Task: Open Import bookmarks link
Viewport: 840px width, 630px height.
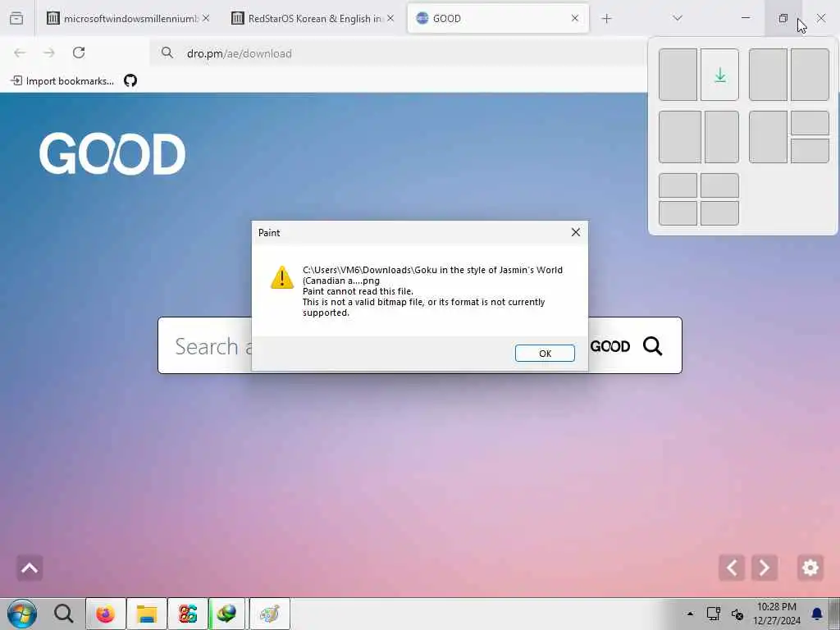Action: 62,81
